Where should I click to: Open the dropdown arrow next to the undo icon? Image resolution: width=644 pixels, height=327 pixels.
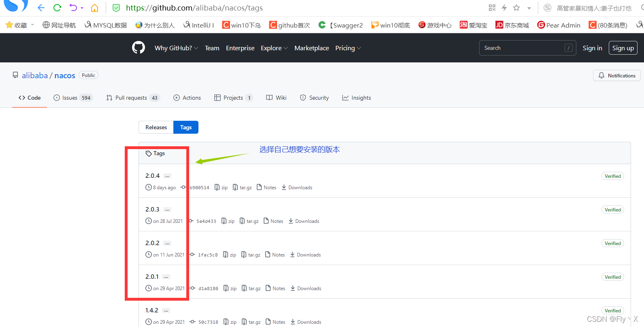pos(82,8)
